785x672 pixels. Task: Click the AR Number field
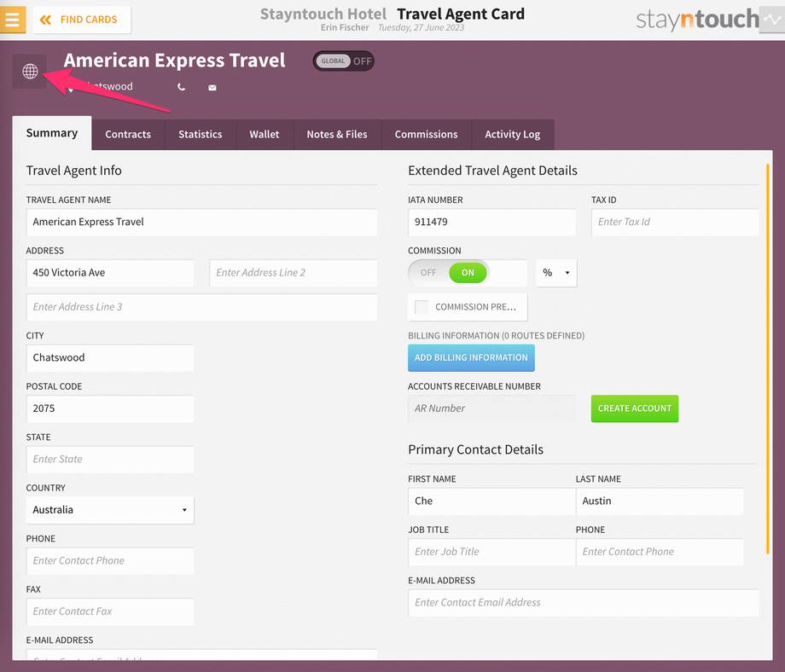pos(492,408)
